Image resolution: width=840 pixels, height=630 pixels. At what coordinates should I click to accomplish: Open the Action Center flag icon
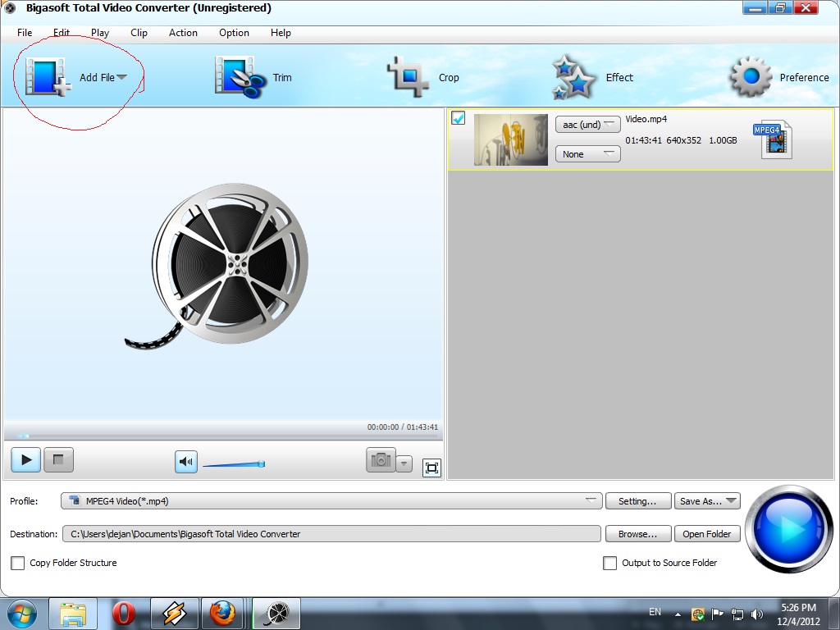717,614
